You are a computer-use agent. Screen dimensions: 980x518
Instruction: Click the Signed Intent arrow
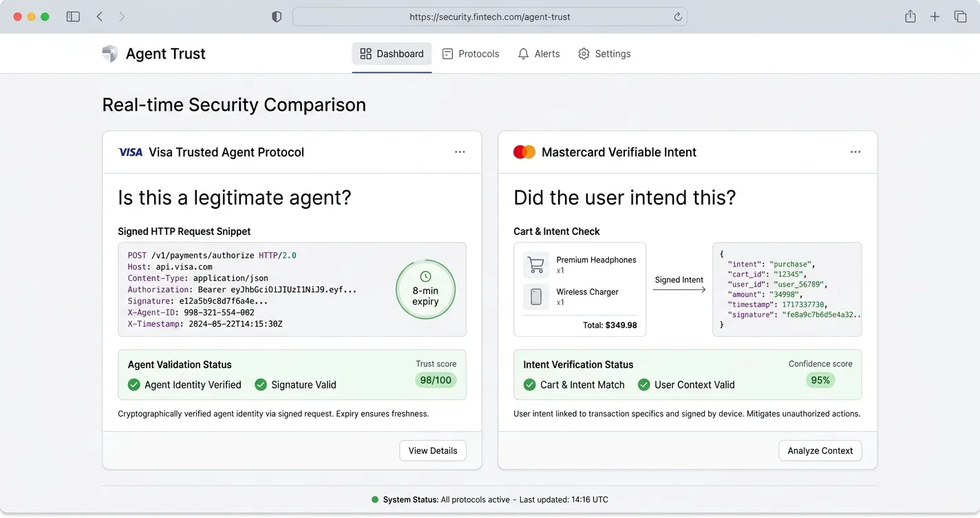(679, 290)
